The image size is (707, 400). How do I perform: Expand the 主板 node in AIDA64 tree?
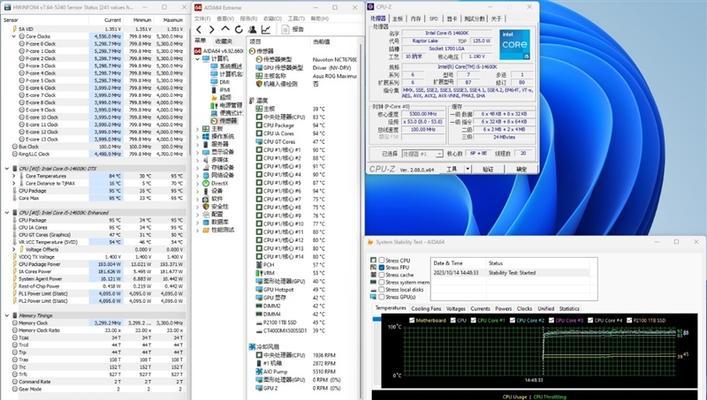(197, 129)
